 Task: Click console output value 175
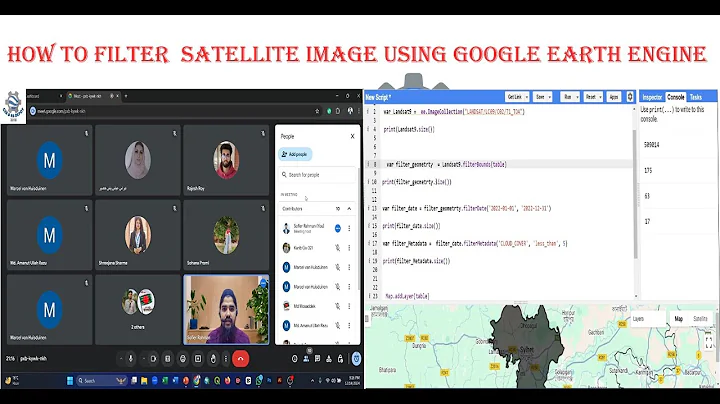(x=648, y=170)
